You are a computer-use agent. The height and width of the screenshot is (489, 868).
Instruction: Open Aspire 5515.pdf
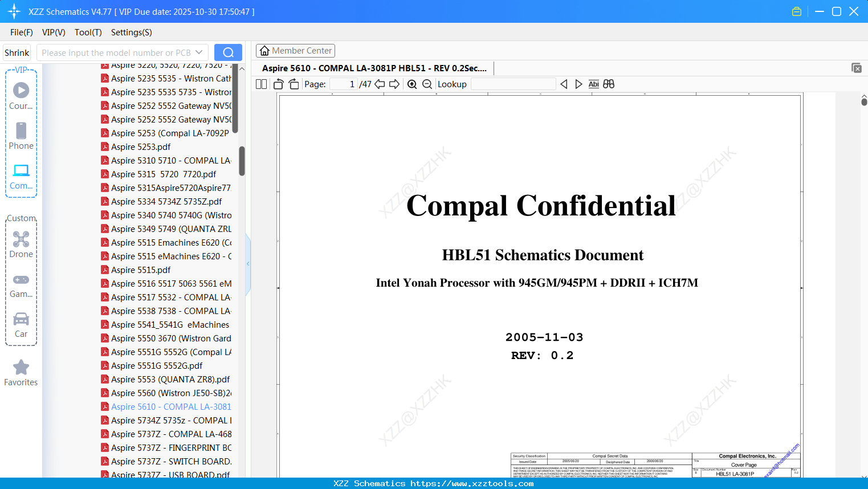pos(136,270)
